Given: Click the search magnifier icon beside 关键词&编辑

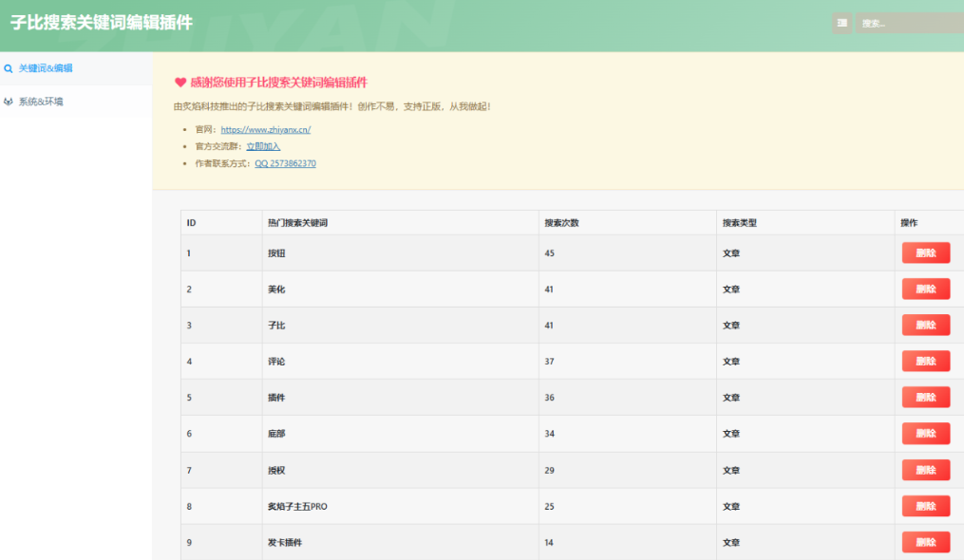Looking at the screenshot, I should point(8,69).
